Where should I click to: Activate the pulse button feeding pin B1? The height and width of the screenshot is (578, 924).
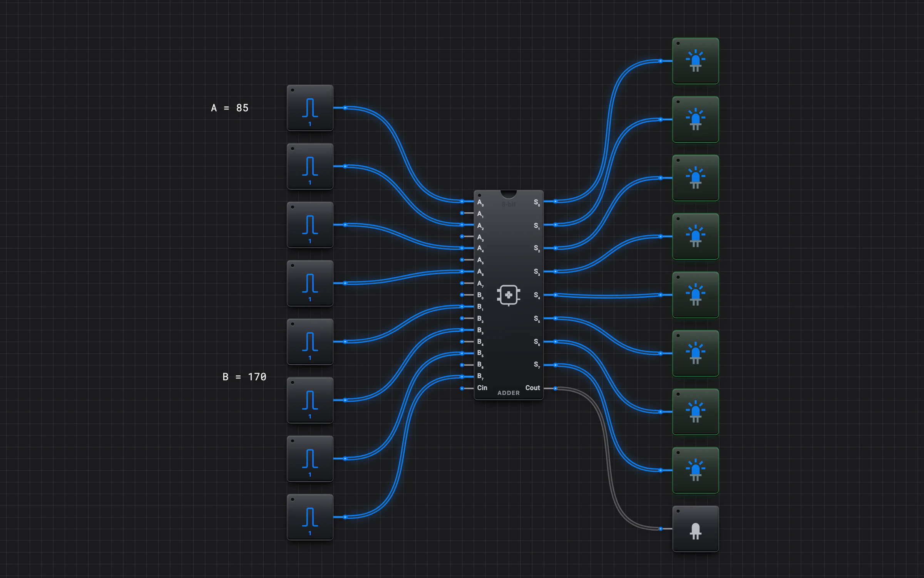(310, 342)
